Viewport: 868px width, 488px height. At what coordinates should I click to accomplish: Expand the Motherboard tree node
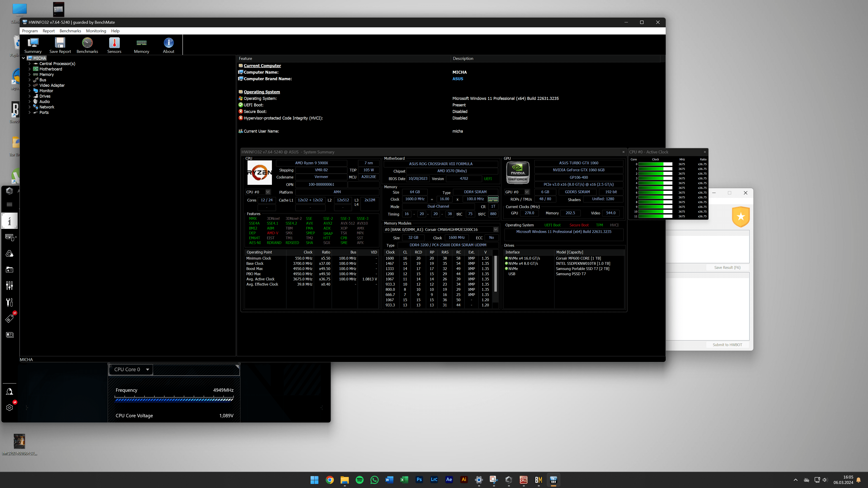(x=30, y=69)
